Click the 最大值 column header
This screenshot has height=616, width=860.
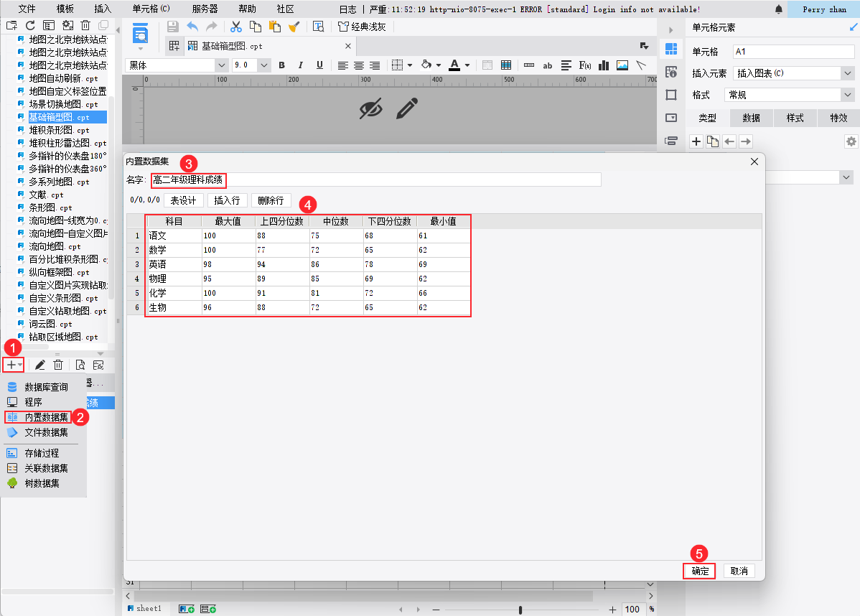point(228,221)
